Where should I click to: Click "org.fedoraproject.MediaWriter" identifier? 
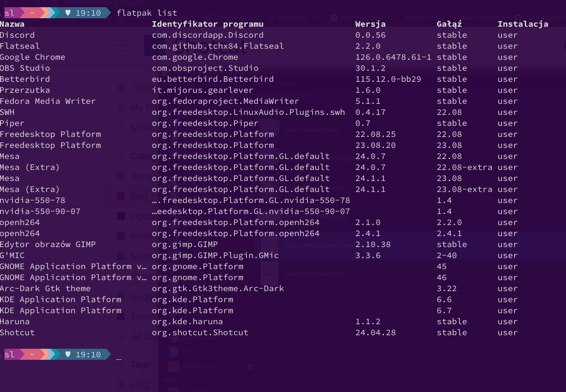(225, 101)
